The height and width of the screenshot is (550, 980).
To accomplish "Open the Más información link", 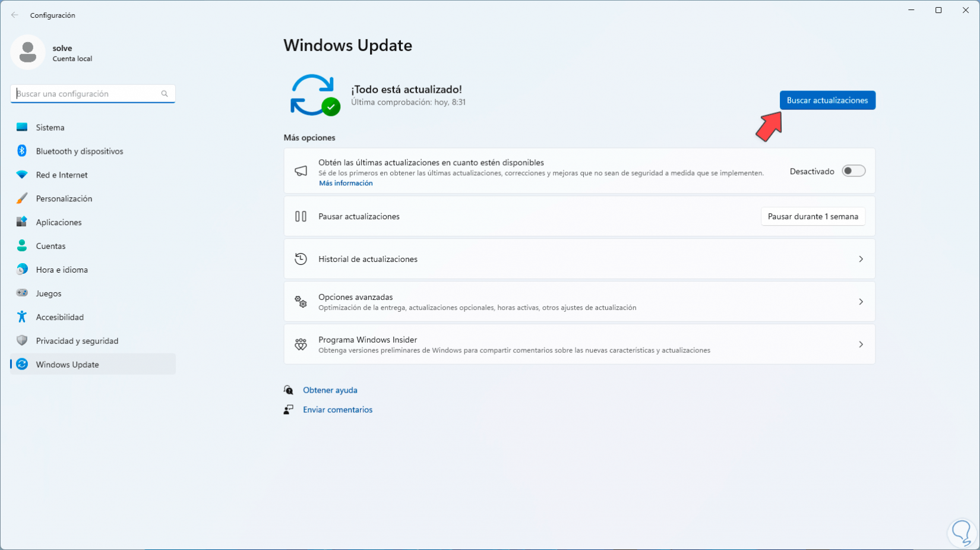I will 346,183.
